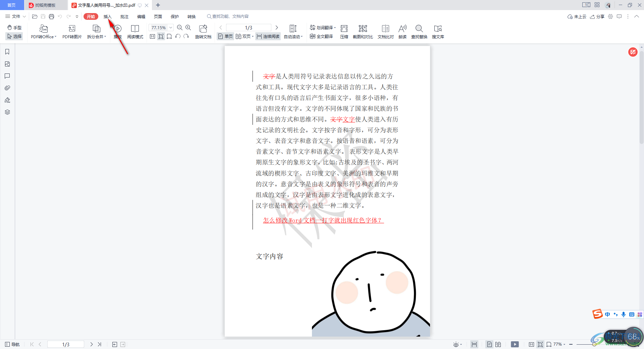Toggle fit page view in ribbon
Screen dimensions: 644x349
161,36
